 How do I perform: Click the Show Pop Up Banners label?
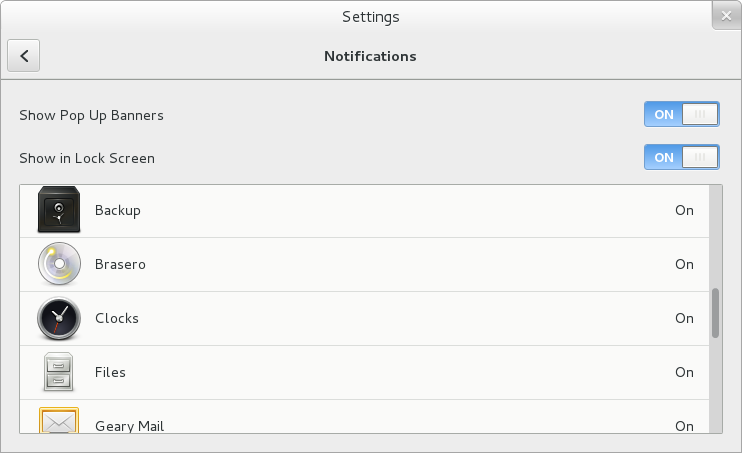[x=92, y=115]
